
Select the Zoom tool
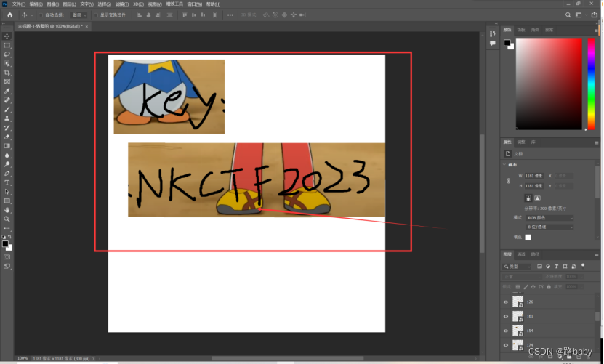pos(7,219)
